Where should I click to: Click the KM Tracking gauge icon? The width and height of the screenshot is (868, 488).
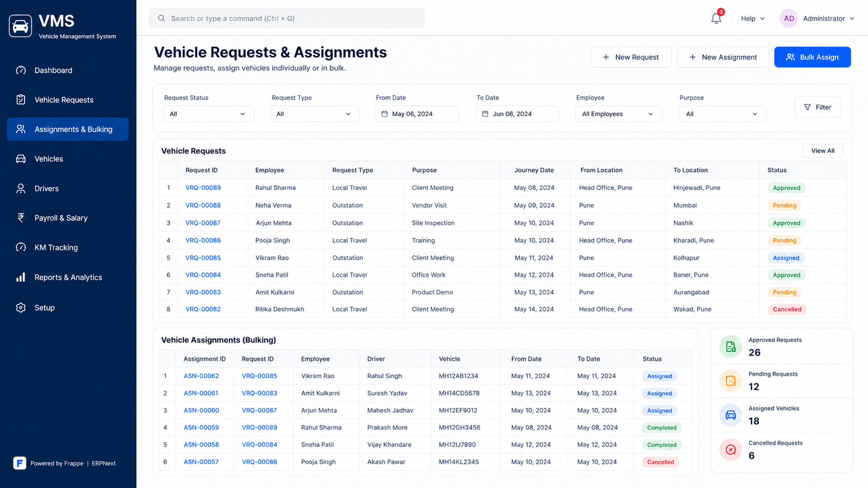click(x=21, y=247)
